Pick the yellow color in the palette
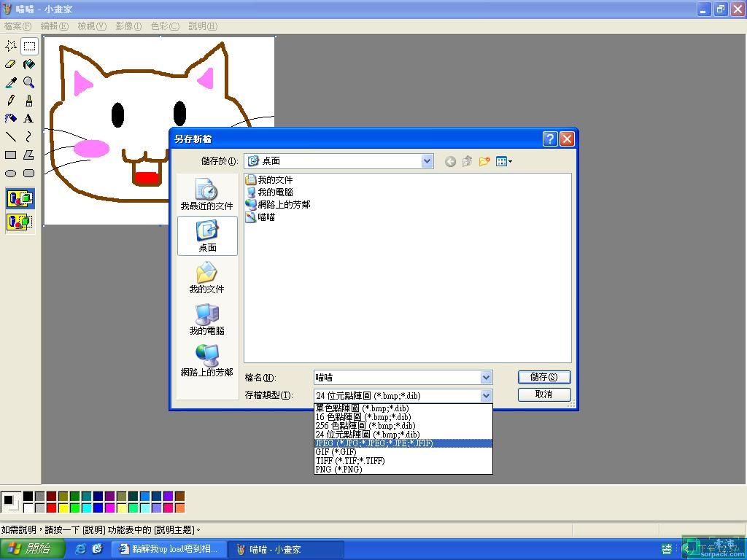Image resolution: width=747 pixels, height=560 pixels. pos(63,507)
